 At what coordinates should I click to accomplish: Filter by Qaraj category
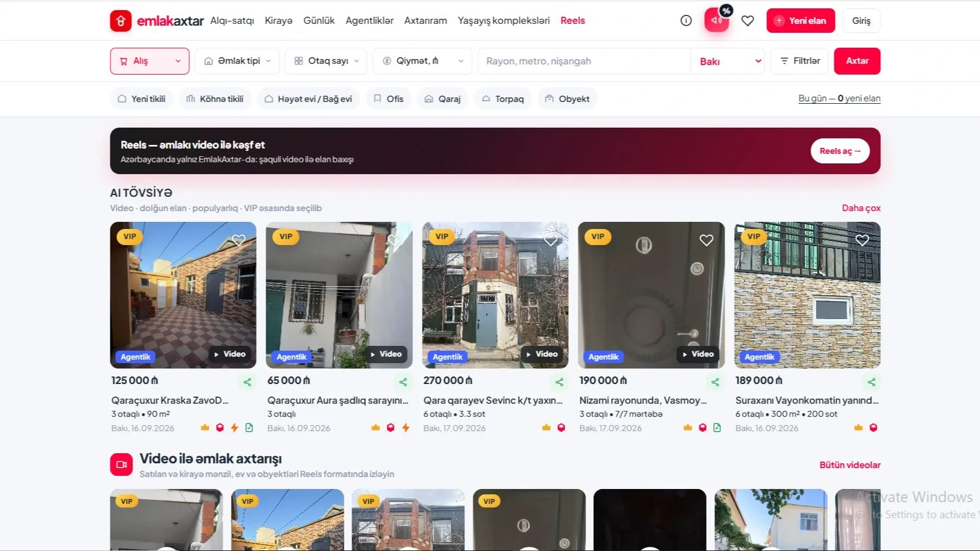click(x=443, y=99)
